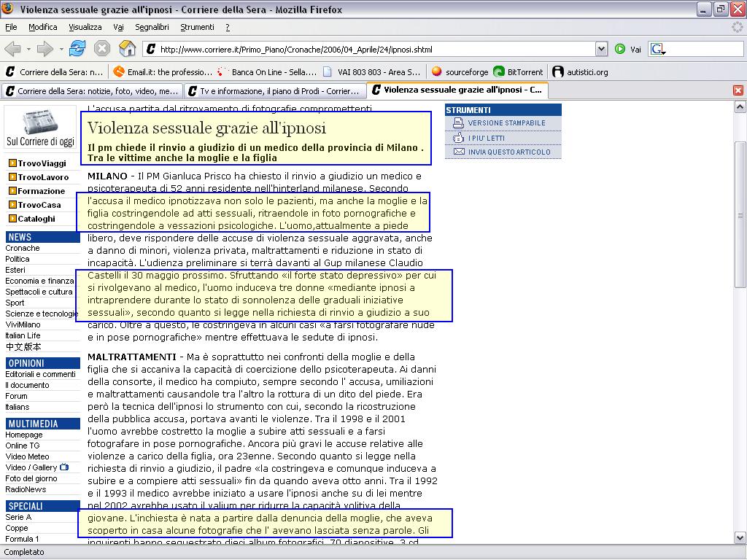Open the Italian Life link
Screen dimensions: 747x560
23,335
